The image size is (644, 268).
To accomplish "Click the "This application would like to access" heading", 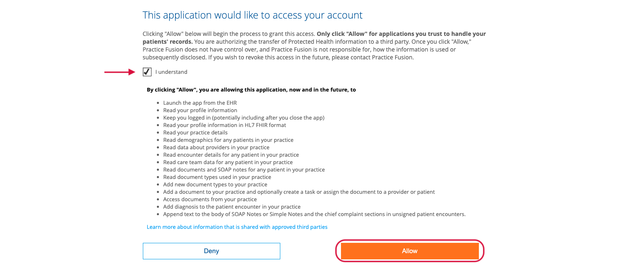I will [252, 15].
